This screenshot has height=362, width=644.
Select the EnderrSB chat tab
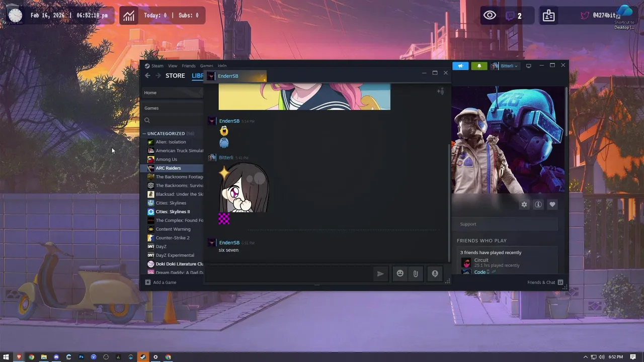pyautogui.click(x=236, y=76)
